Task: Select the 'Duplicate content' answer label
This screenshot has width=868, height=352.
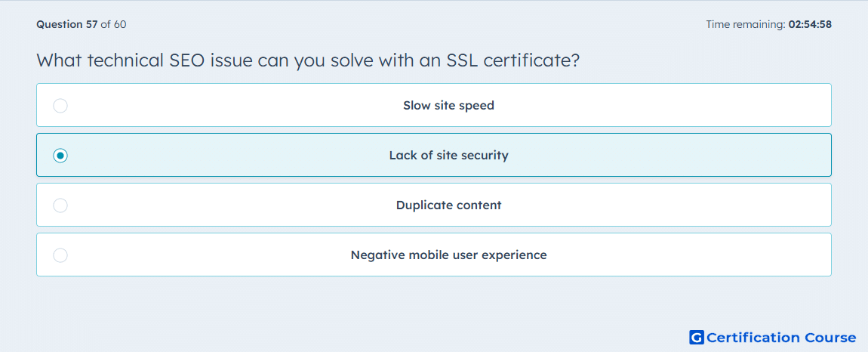Action: tap(448, 205)
